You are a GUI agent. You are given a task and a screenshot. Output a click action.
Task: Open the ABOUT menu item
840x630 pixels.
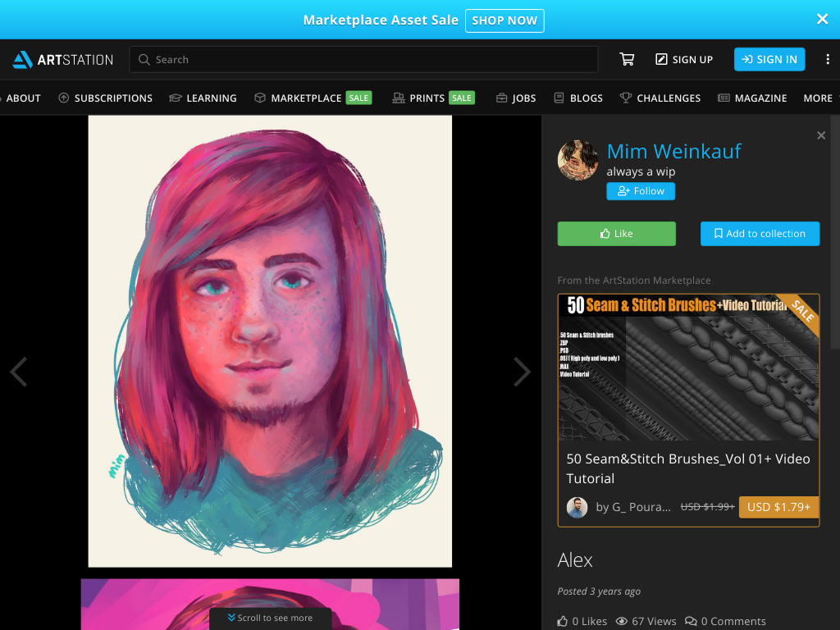pos(22,98)
